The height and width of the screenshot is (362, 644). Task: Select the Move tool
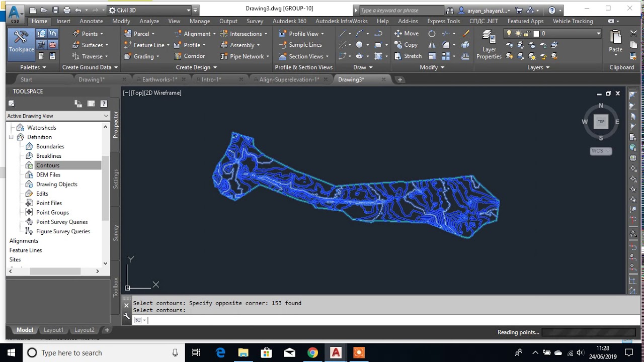coord(407,34)
